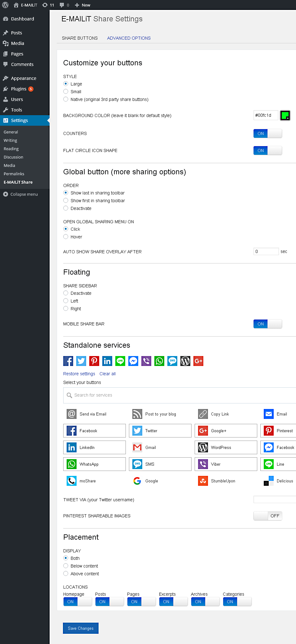Image resolution: width=296 pixels, height=644 pixels.
Task: Click E-MAILiT site name in admin bar
Action: [25, 5]
